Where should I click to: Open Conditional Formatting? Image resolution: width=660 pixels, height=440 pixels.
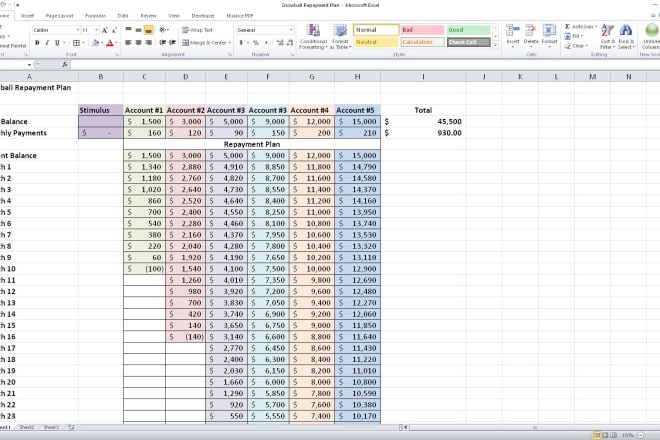tap(313, 37)
